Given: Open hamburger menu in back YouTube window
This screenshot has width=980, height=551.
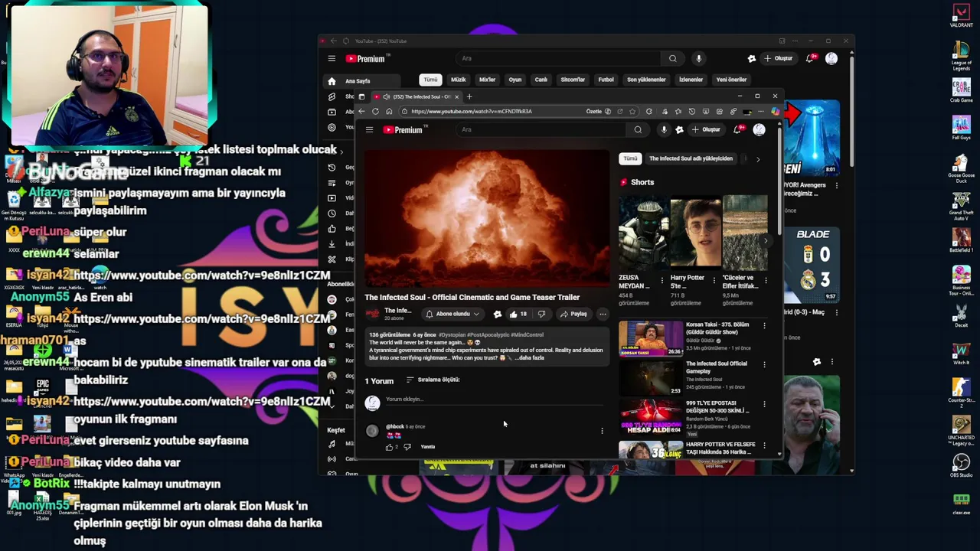Looking at the screenshot, I should coord(332,59).
